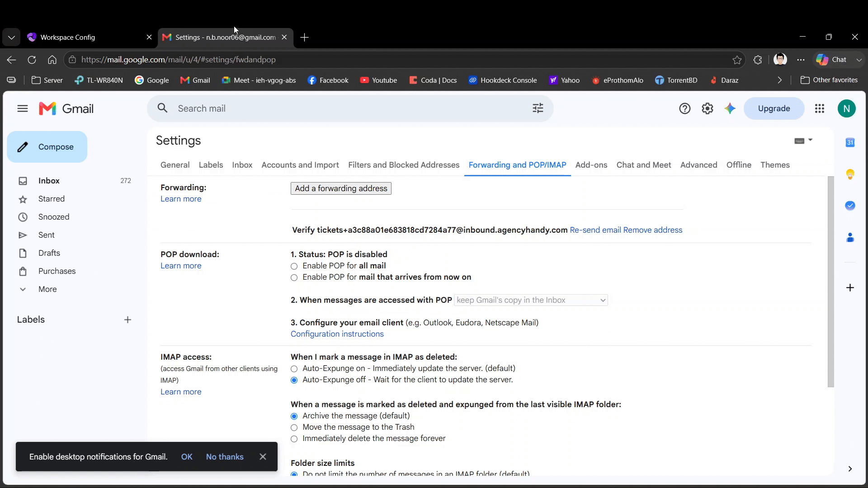The height and width of the screenshot is (488, 868).
Task: Click the Upgrade button
Action: [x=774, y=108]
